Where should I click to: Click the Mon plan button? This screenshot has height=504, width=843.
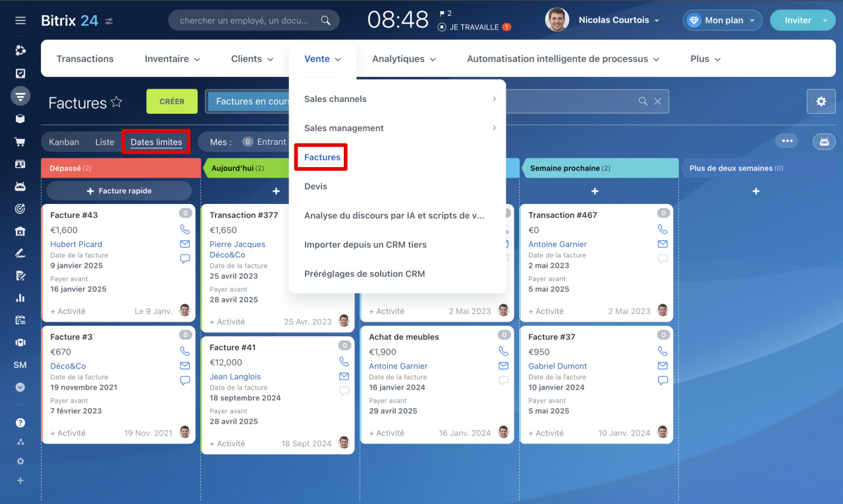tap(722, 20)
